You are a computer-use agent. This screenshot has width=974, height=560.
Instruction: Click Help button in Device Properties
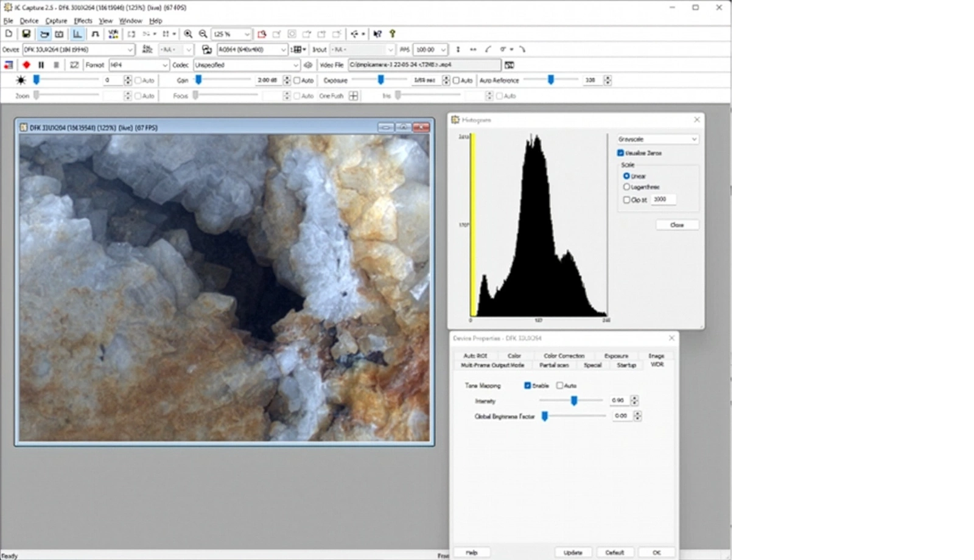click(x=472, y=553)
